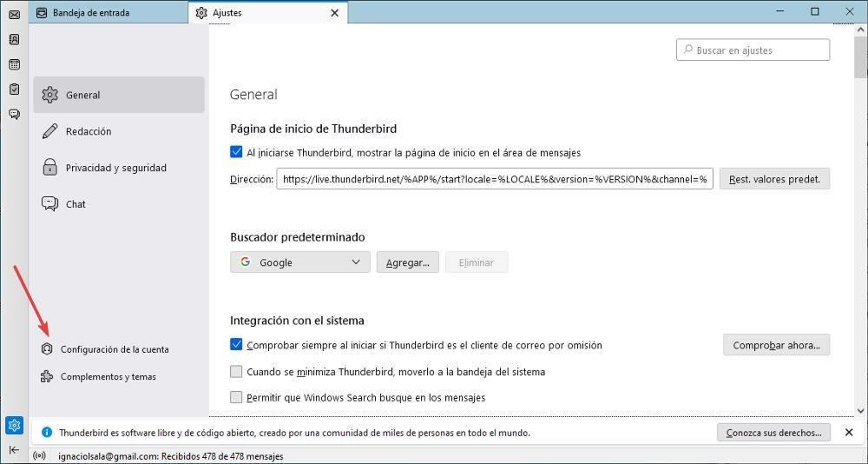
Task: Open the Redacción settings category
Action: (x=119, y=131)
